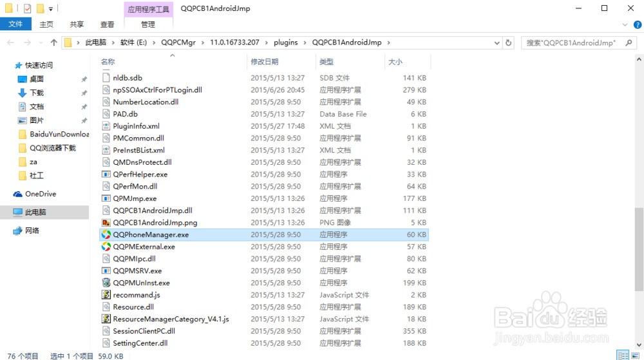The width and height of the screenshot is (644, 360).
Task: Click the quick access toolbar properties checkmark icon
Action: (27, 8)
